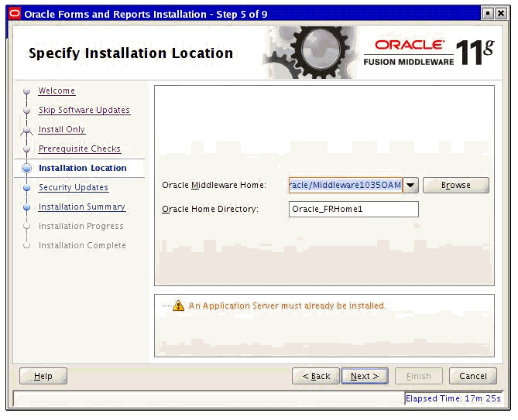The width and height of the screenshot is (518, 420).
Task: Click the Install Only step bullet icon
Action: coord(27,130)
